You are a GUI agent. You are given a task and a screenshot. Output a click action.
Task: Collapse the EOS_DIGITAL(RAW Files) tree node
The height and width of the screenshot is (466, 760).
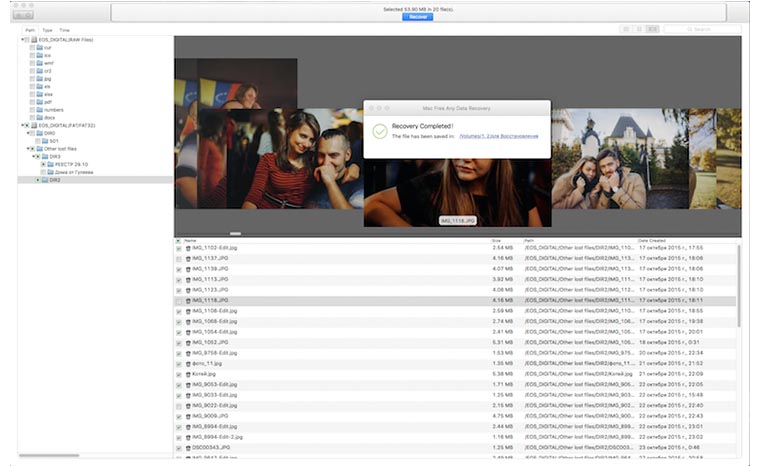[22, 39]
